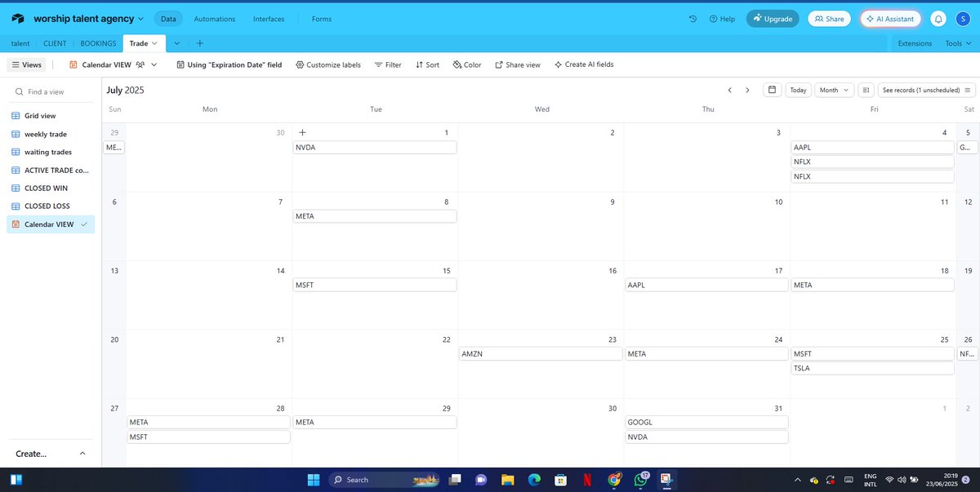Open the base history icon
The height and width of the screenshot is (492, 980).
point(693,19)
